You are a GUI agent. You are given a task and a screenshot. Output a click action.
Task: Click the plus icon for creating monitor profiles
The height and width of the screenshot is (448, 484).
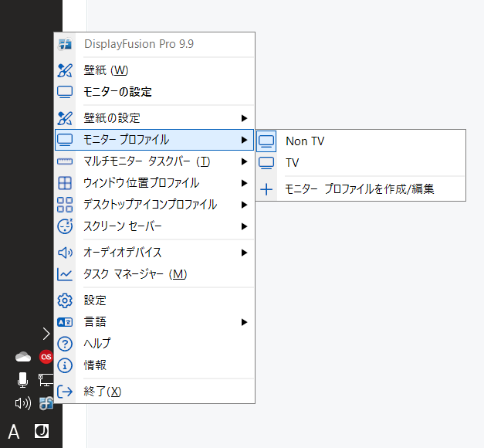coord(266,189)
